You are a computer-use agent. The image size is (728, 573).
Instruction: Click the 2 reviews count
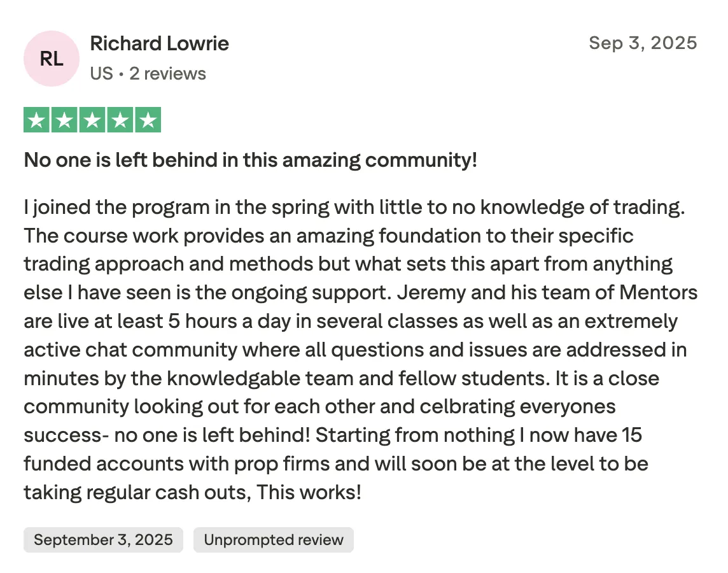coord(167,73)
